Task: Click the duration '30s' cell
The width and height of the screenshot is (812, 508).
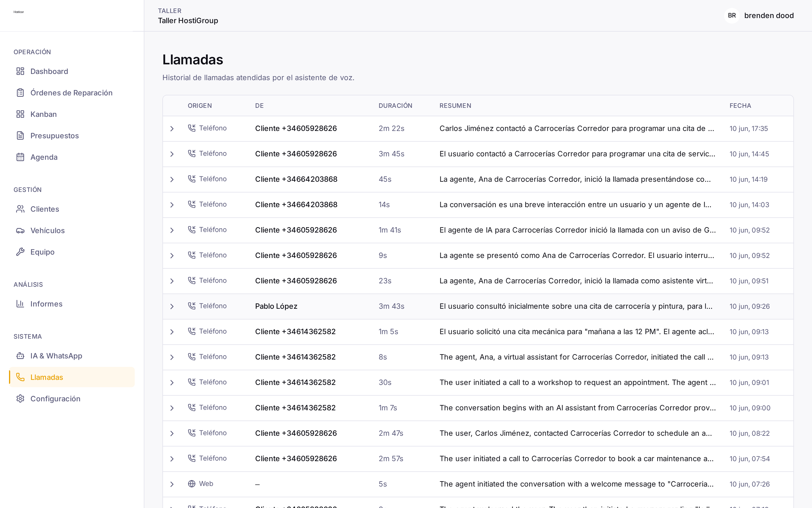Action: pos(385,382)
